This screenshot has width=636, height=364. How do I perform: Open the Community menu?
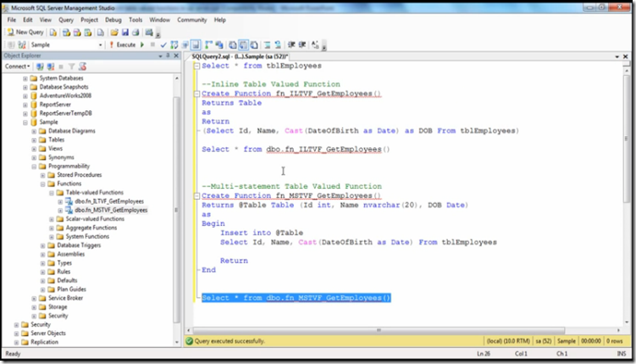[192, 19]
